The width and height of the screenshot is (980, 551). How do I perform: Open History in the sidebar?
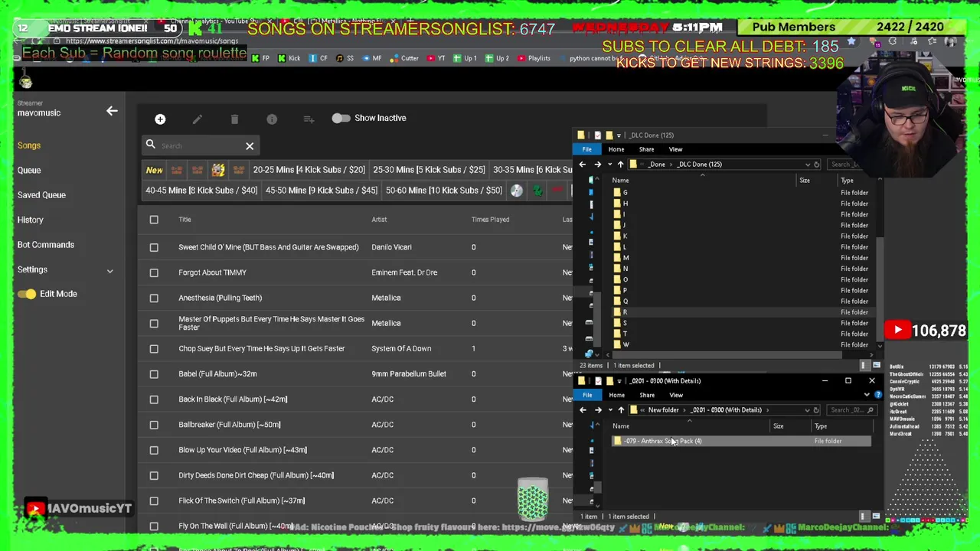[x=31, y=220]
